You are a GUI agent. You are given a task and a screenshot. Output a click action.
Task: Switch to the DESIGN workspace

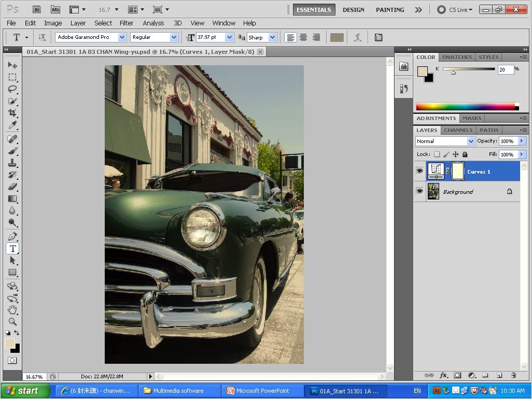(353, 9)
